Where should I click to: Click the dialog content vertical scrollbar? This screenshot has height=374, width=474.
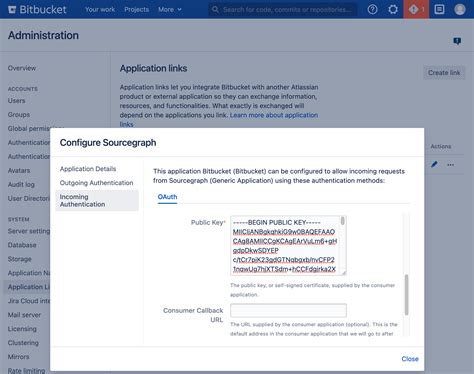click(x=406, y=294)
